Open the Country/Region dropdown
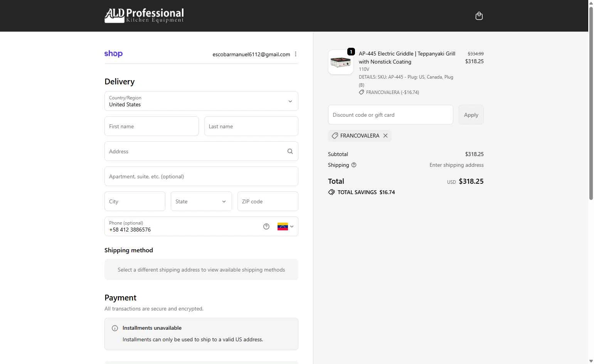 click(201, 101)
